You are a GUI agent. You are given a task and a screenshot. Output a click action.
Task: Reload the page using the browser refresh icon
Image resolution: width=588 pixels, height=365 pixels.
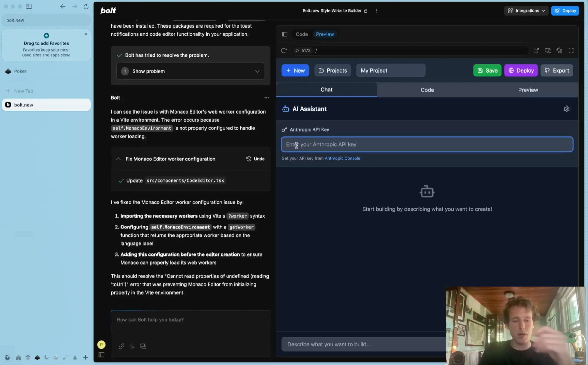86,6
